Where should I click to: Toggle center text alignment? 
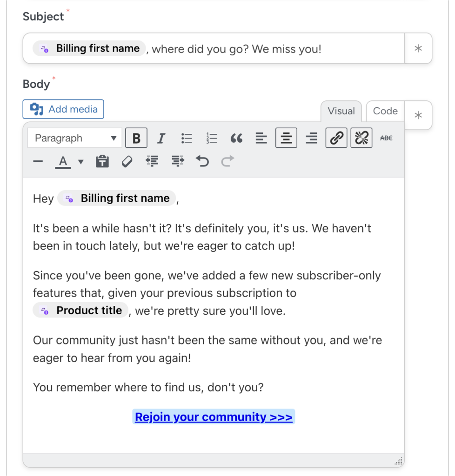pos(286,138)
